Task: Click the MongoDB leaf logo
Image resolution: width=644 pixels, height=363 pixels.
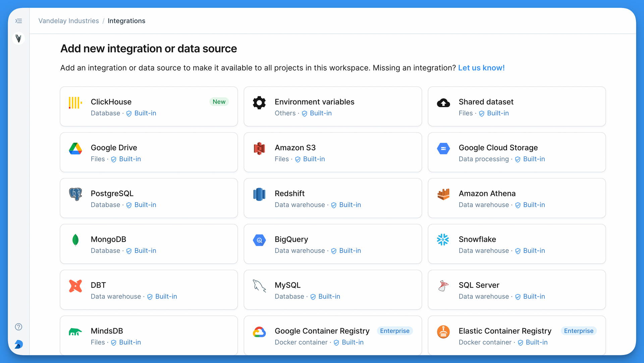Action: pos(75,240)
